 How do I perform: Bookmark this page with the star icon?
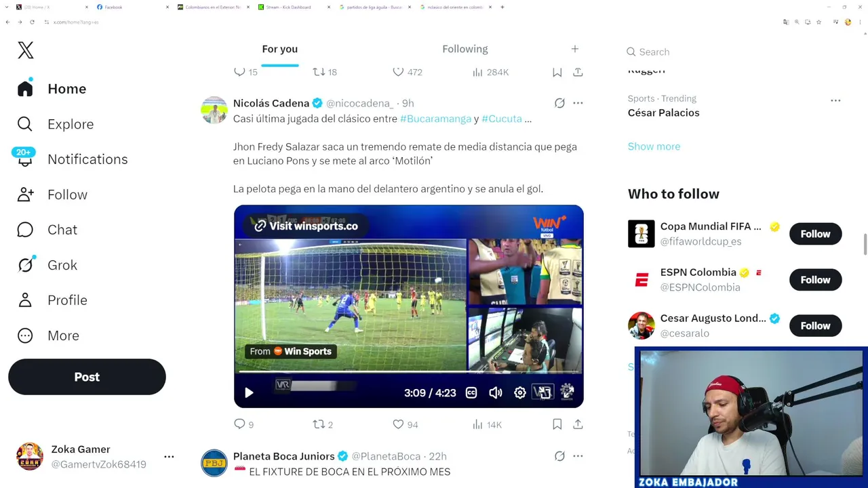click(x=818, y=22)
